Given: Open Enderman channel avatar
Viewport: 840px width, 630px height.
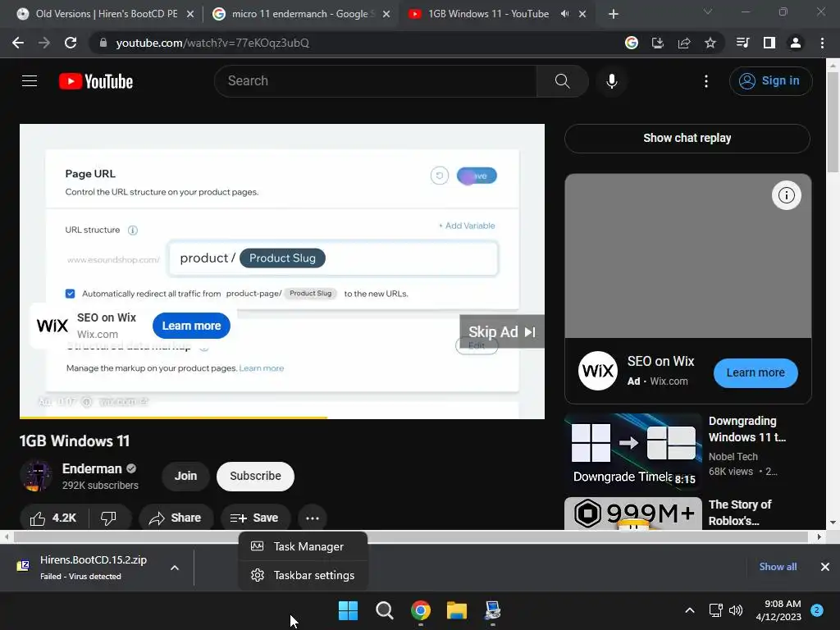Looking at the screenshot, I should [36, 476].
